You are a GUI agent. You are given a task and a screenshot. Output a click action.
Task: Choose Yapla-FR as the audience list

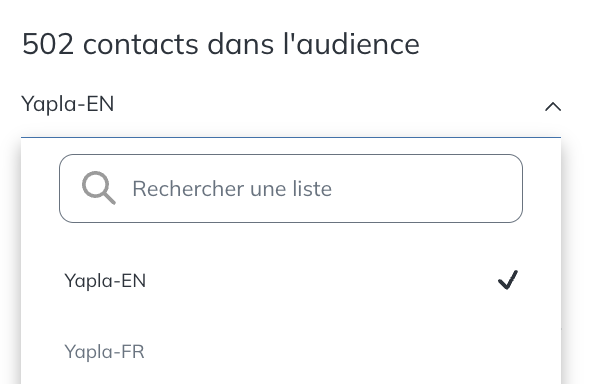(x=291, y=352)
